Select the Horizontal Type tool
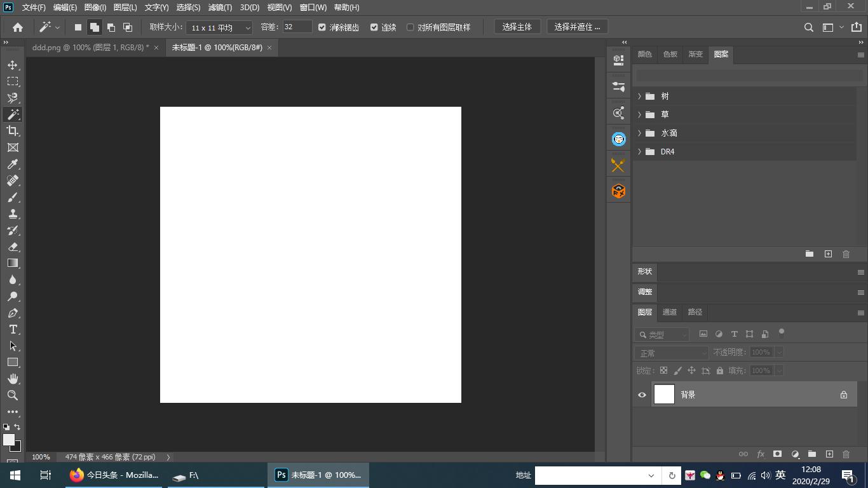This screenshot has height=488, width=868. click(13, 329)
